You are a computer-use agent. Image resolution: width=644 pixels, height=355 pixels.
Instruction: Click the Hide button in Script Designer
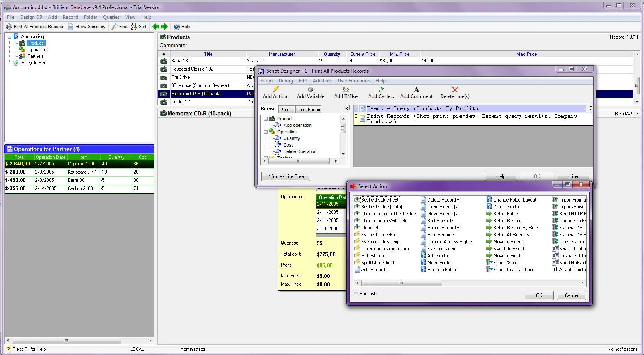point(573,176)
